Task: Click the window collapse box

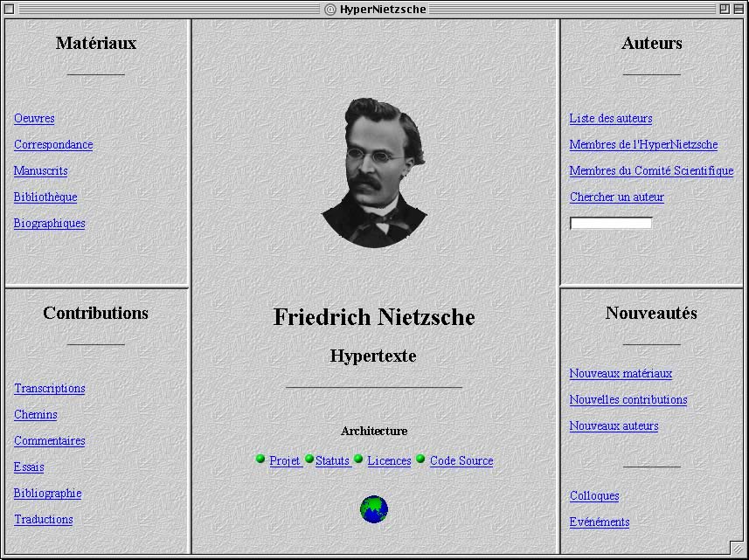Action: [739, 9]
